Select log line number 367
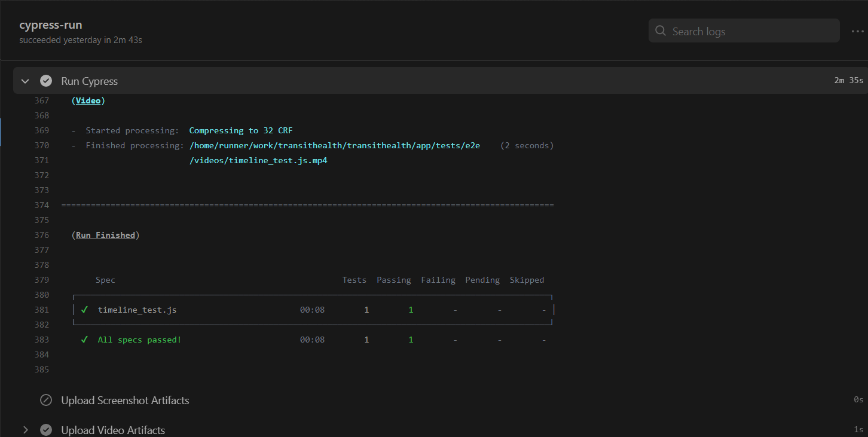868x437 pixels. (42, 100)
